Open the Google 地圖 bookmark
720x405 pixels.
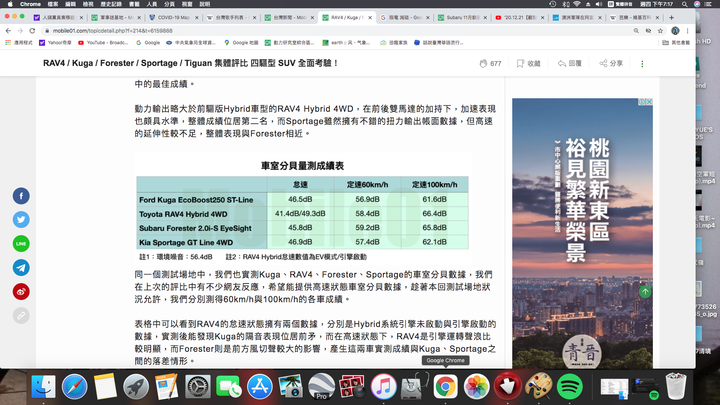241,43
